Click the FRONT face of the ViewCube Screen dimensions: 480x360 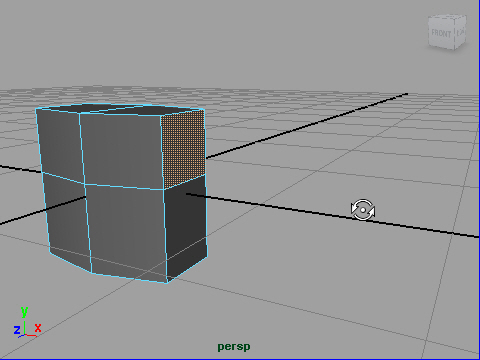[x=441, y=33]
